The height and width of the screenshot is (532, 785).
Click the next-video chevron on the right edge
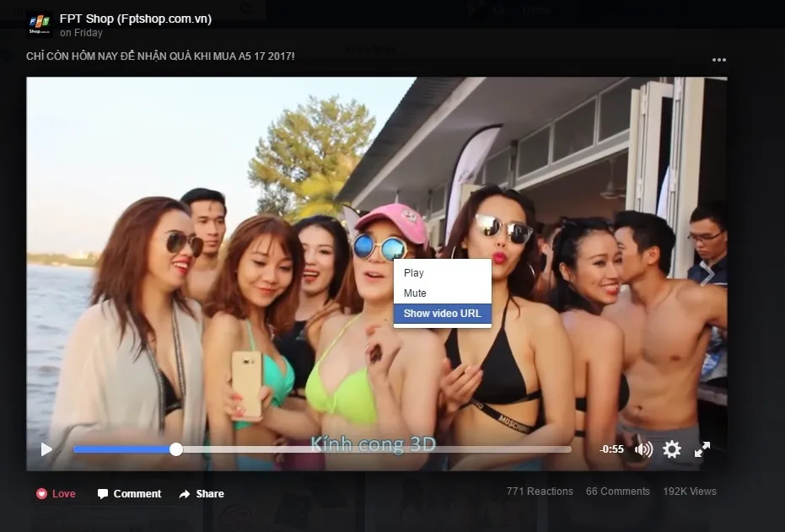point(709,274)
